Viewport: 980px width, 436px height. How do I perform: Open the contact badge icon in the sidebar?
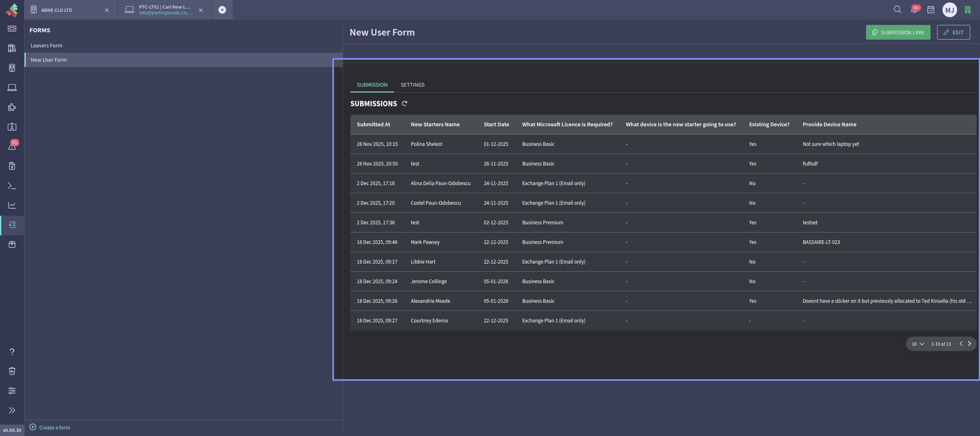click(x=12, y=127)
